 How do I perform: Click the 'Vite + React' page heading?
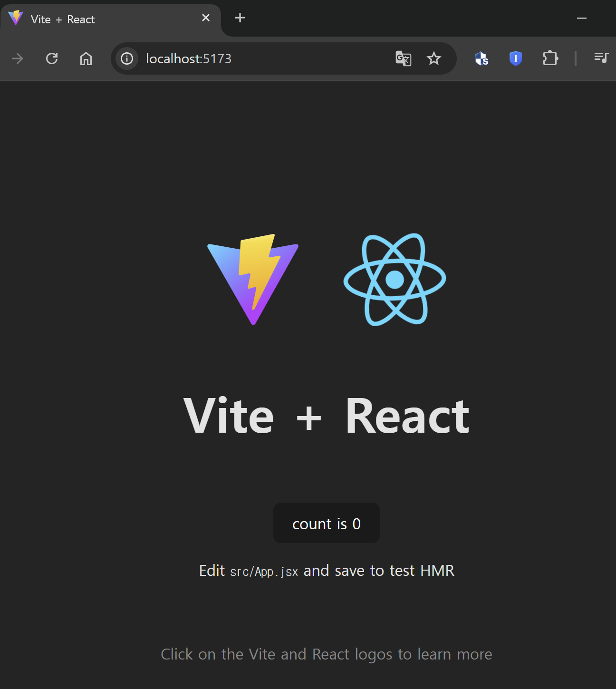click(327, 416)
